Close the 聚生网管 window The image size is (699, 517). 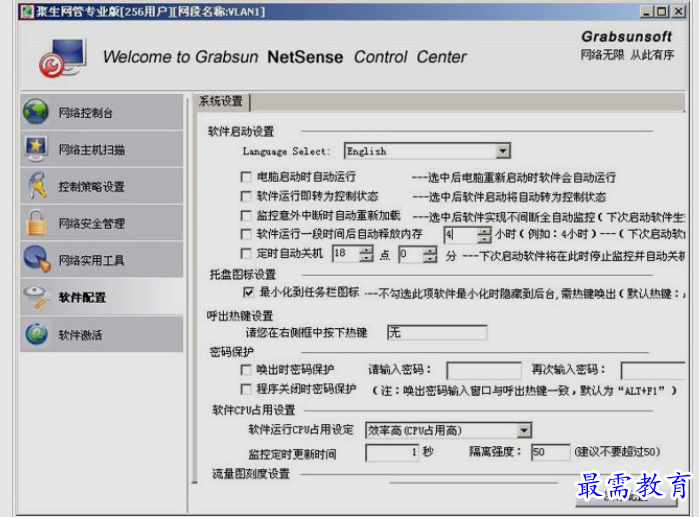(x=678, y=11)
